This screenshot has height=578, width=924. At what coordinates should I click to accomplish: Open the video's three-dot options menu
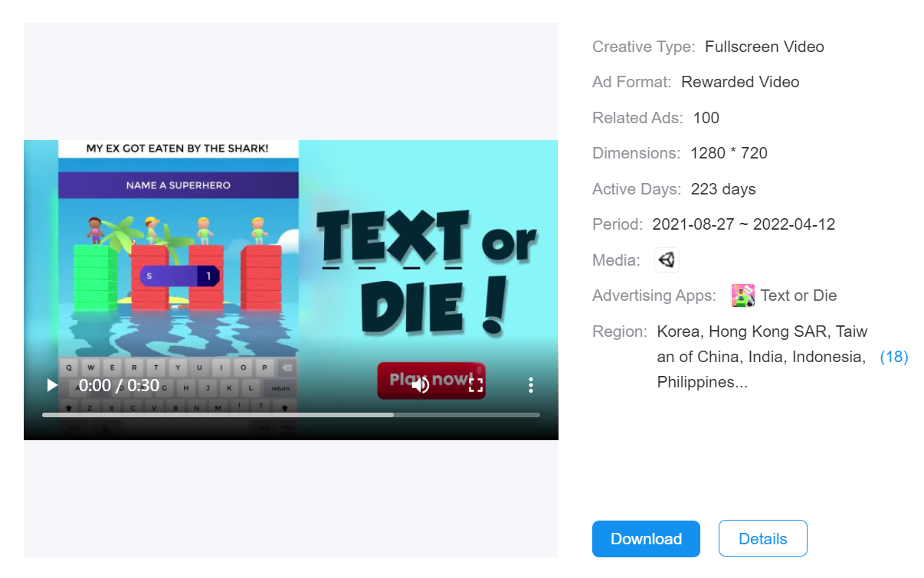click(530, 385)
